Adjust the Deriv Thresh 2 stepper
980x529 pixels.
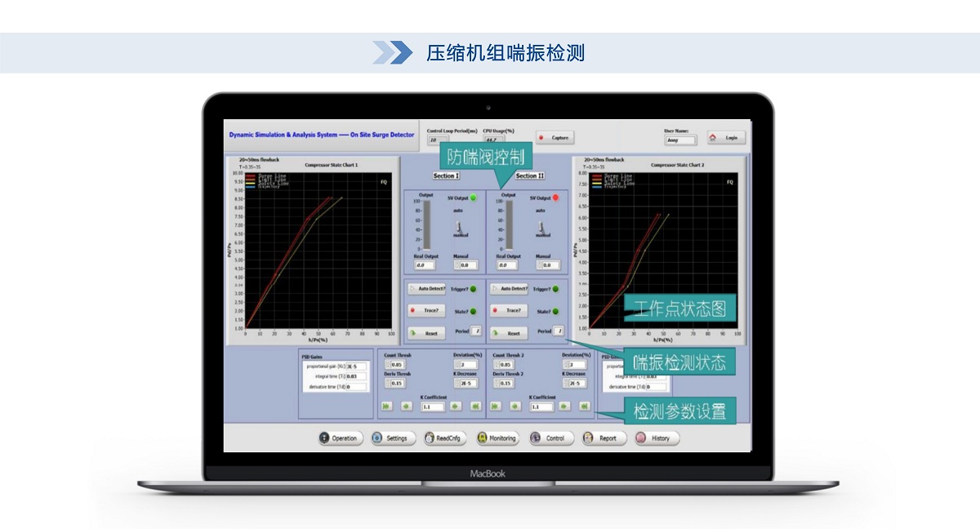click(497, 384)
